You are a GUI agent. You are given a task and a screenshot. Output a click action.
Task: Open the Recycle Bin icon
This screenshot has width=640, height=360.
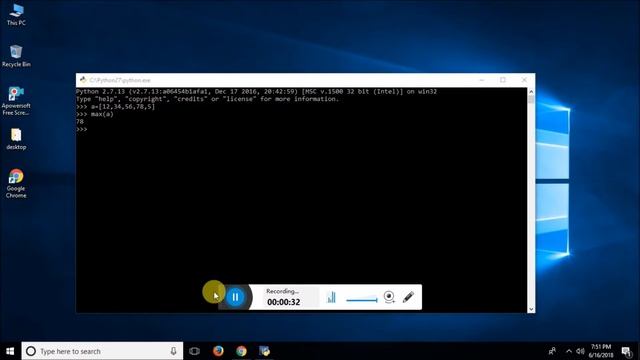(x=16, y=56)
